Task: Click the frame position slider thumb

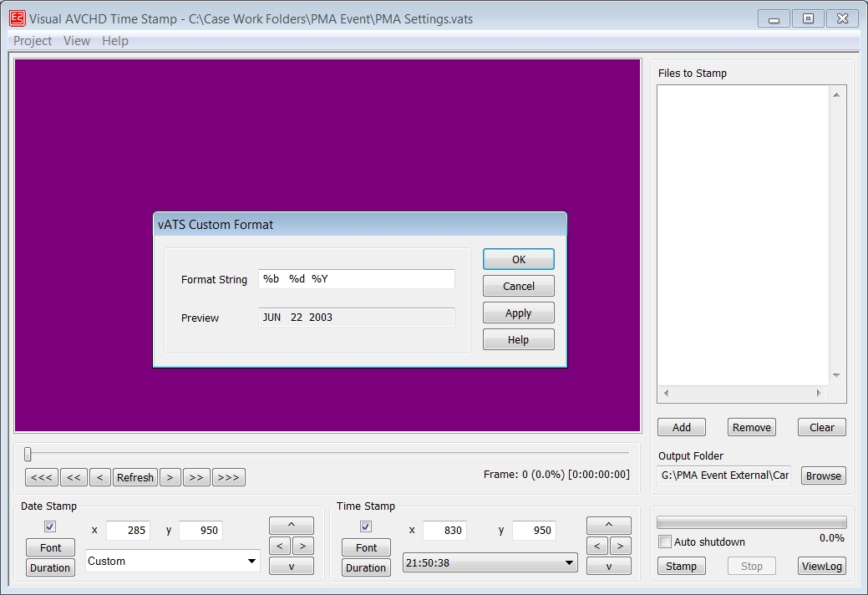Action: [x=28, y=455]
